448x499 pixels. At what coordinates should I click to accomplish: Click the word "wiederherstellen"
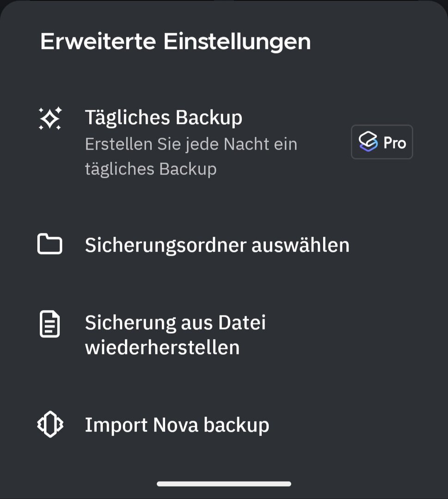coord(162,347)
